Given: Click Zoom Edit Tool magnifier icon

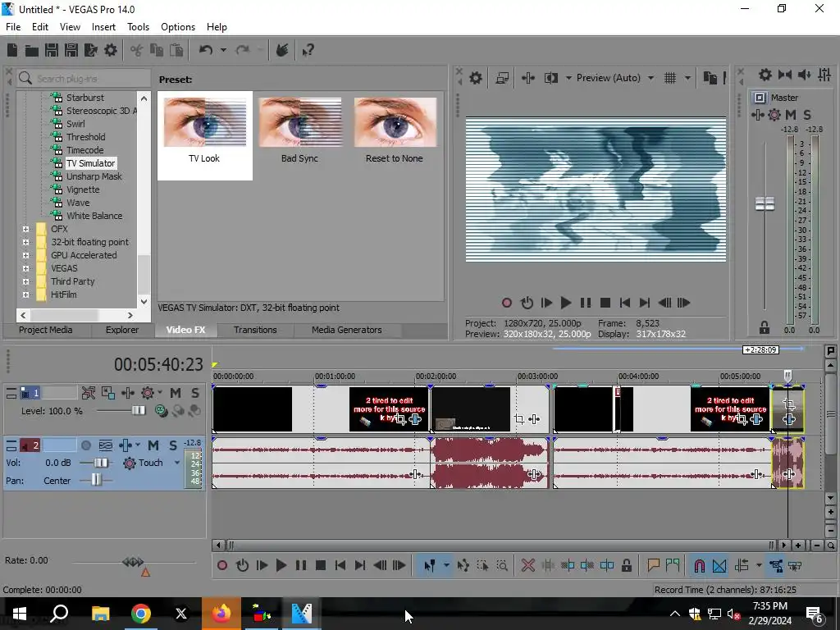Looking at the screenshot, I should (502, 566).
